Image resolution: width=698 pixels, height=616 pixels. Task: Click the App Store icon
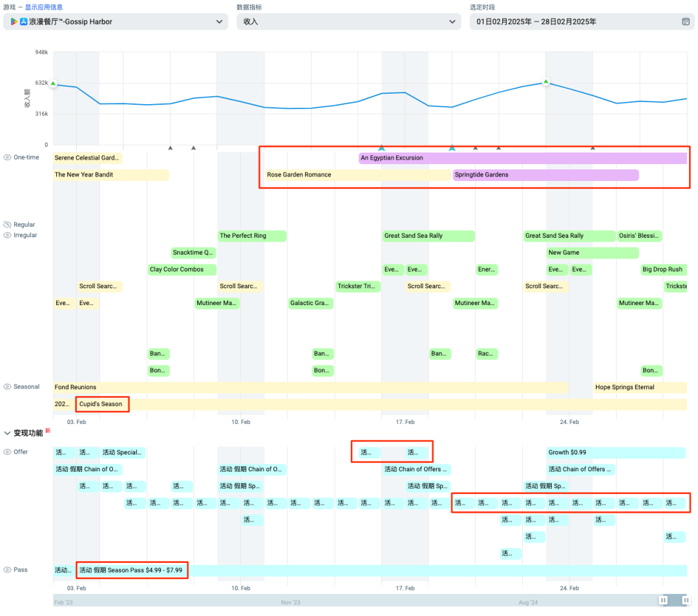(x=24, y=21)
